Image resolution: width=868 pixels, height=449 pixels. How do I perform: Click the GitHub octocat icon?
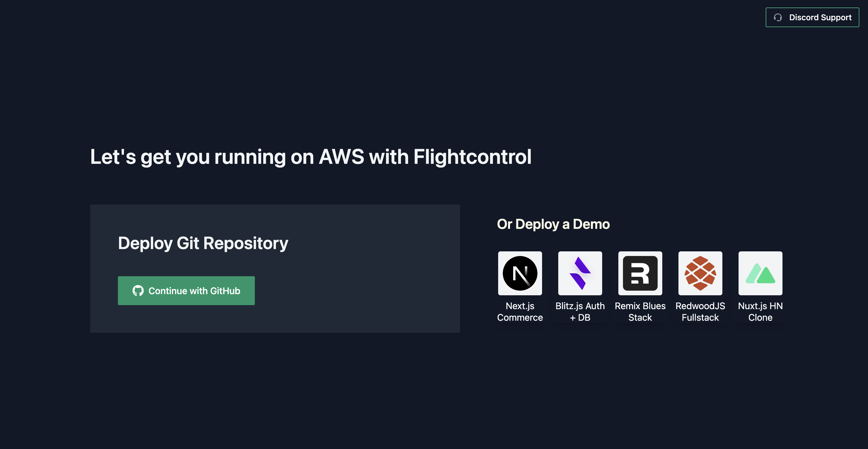coord(138,291)
